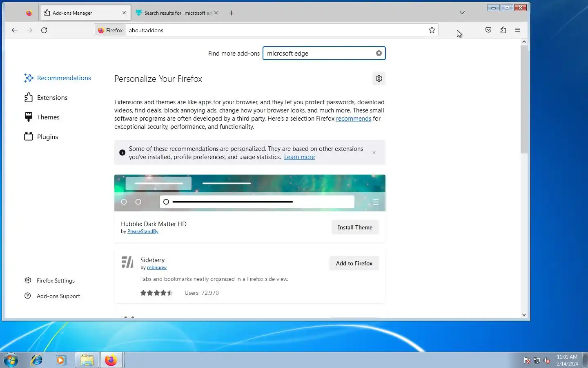Open the Extensions toolbar puzzle icon
588x368 pixels.
pos(503,30)
